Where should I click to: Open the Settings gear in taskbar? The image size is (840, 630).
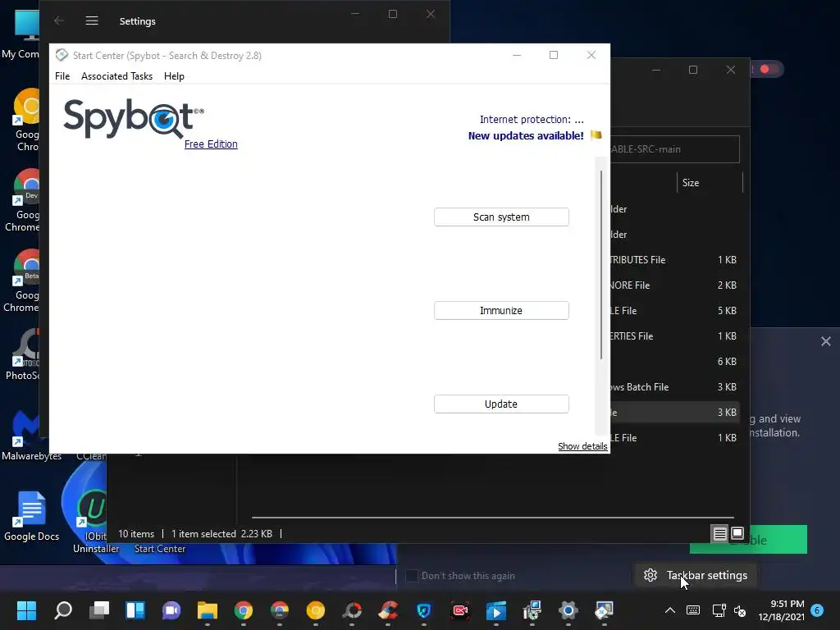(x=568, y=610)
